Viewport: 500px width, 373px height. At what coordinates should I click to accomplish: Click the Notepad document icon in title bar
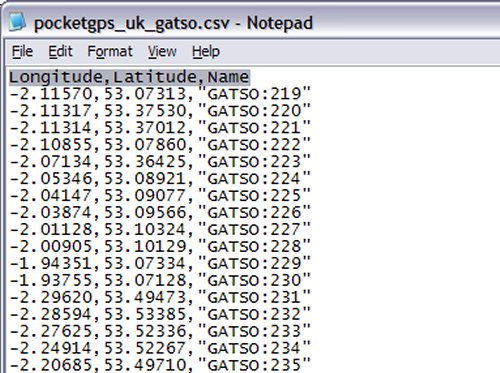click(17, 22)
